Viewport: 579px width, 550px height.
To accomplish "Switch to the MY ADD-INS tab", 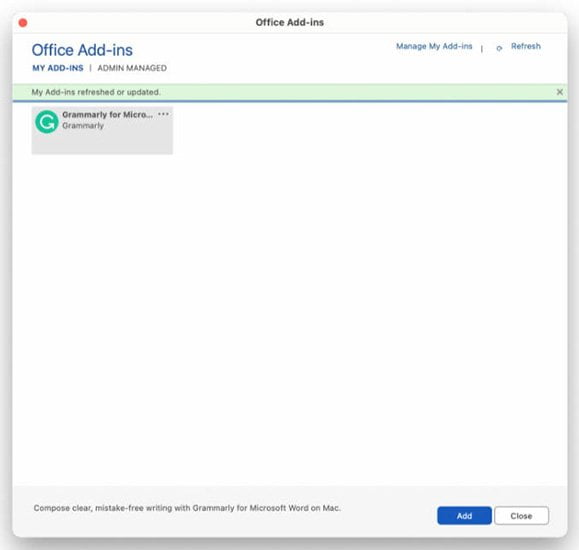I will [x=58, y=68].
